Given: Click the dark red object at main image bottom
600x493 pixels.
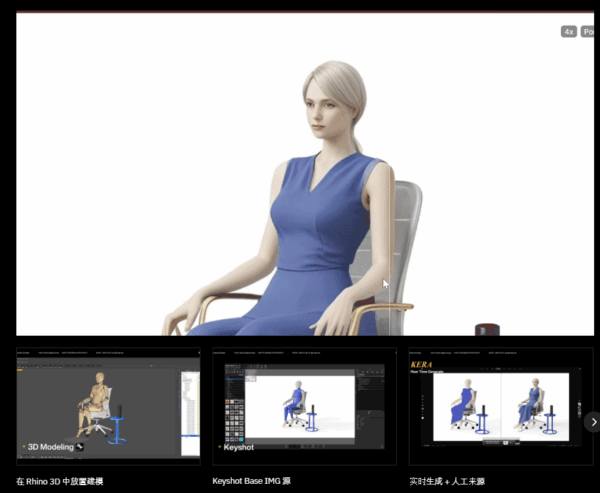Looking at the screenshot, I should click(x=486, y=329).
